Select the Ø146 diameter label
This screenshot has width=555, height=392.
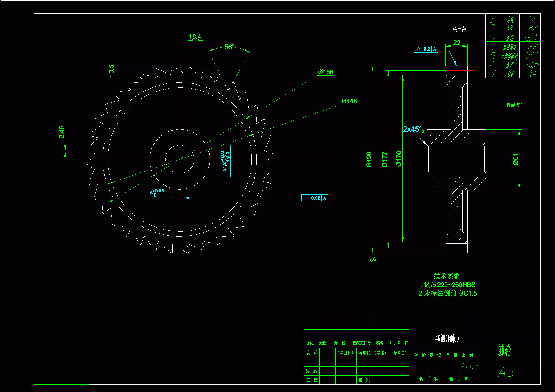coord(349,101)
